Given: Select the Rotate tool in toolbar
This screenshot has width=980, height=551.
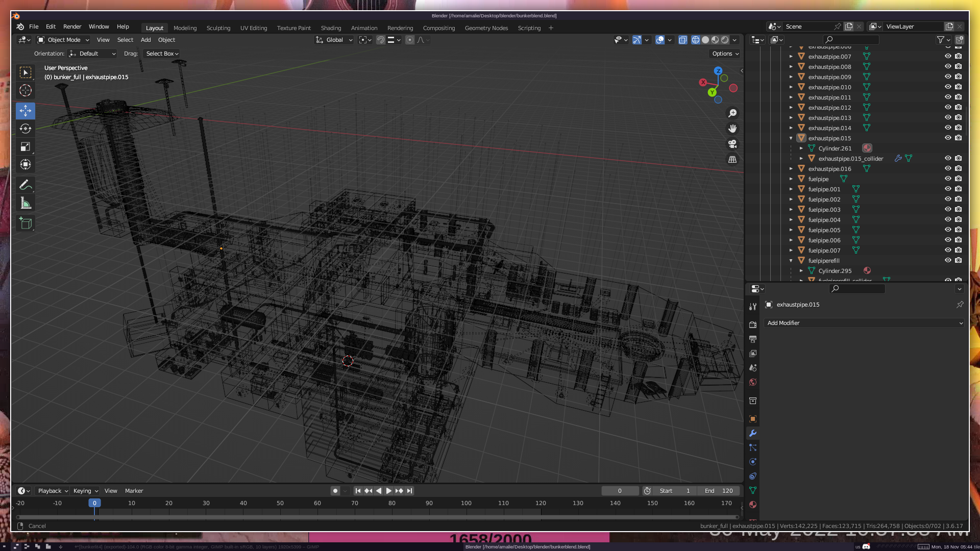Looking at the screenshot, I should click(x=26, y=129).
